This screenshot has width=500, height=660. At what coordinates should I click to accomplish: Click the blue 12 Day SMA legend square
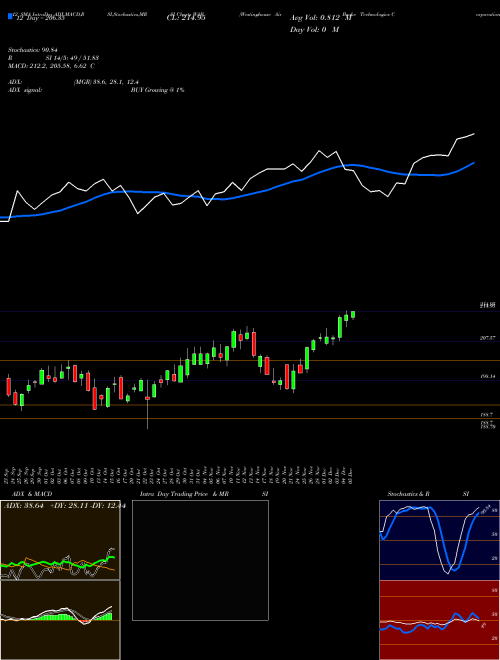11,16
